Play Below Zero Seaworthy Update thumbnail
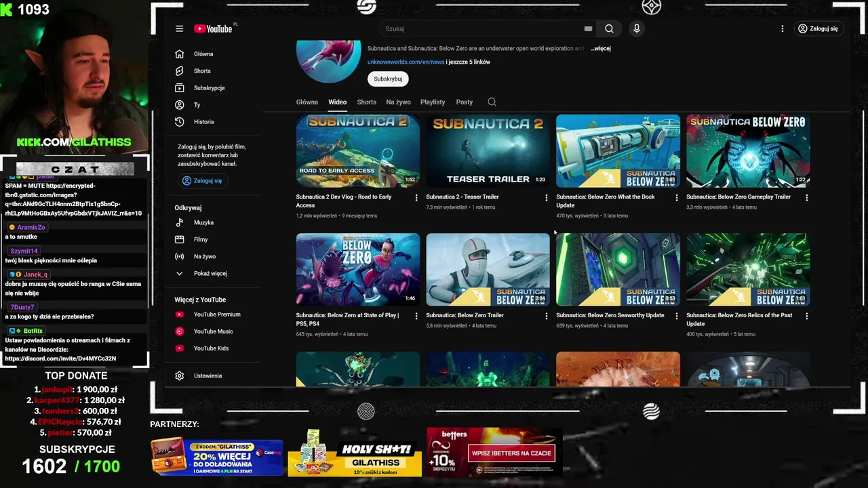The width and height of the screenshot is (868, 488). click(618, 270)
